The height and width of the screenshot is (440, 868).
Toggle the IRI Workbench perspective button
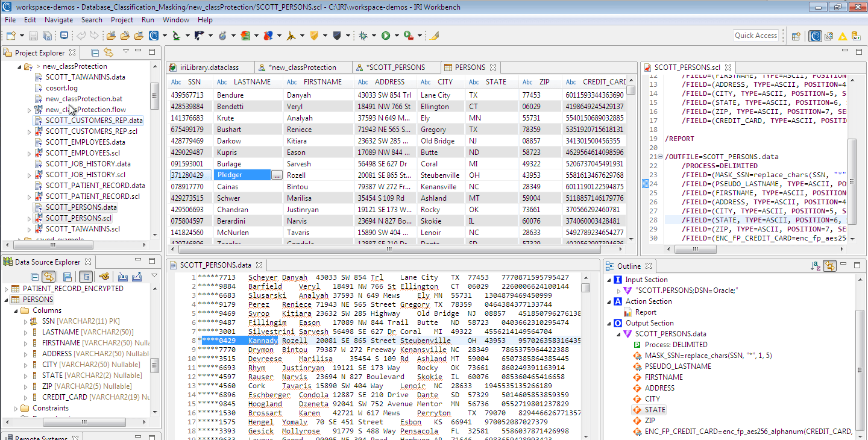(815, 35)
